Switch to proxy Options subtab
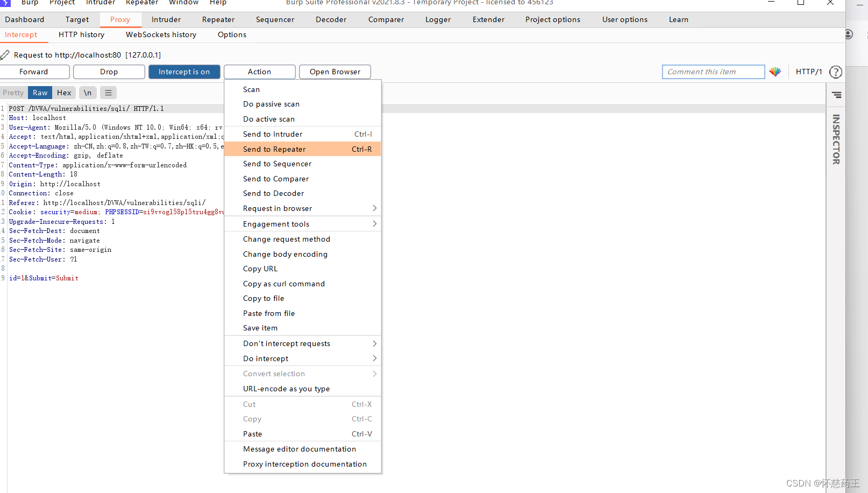868x493 pixels. 232,34
